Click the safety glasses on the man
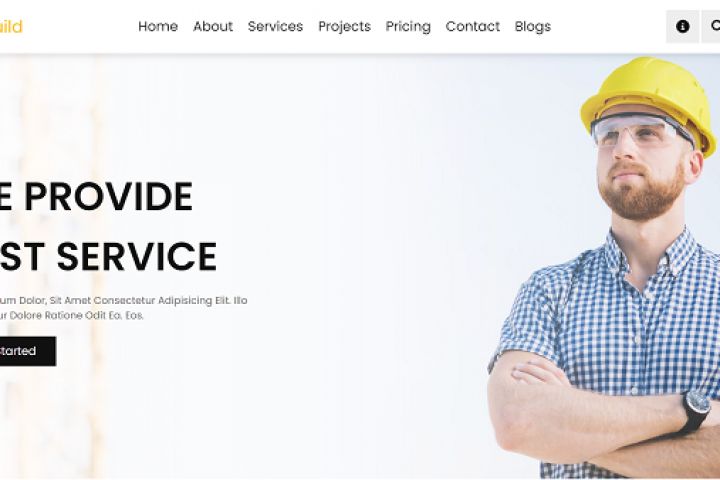The width and height of the screenshot is (720, 480). [x=639, y=130]
